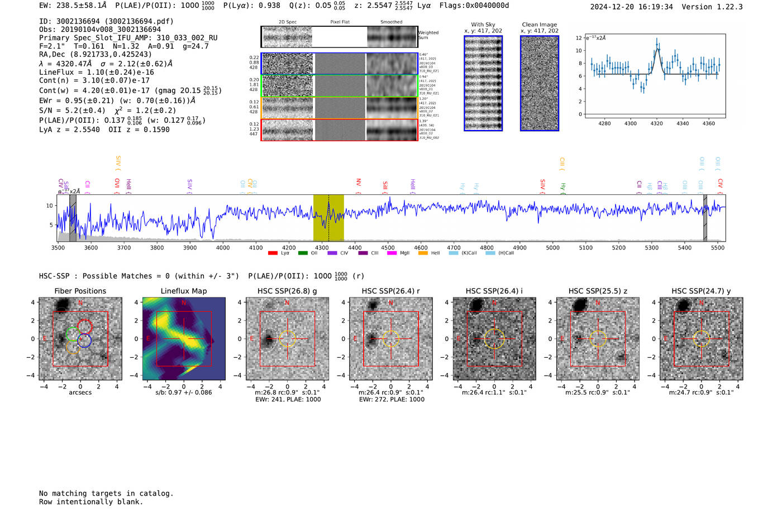Screen dimensions: 782x532
Task: Click the 2D Spec column header
Action: [288, 22]
